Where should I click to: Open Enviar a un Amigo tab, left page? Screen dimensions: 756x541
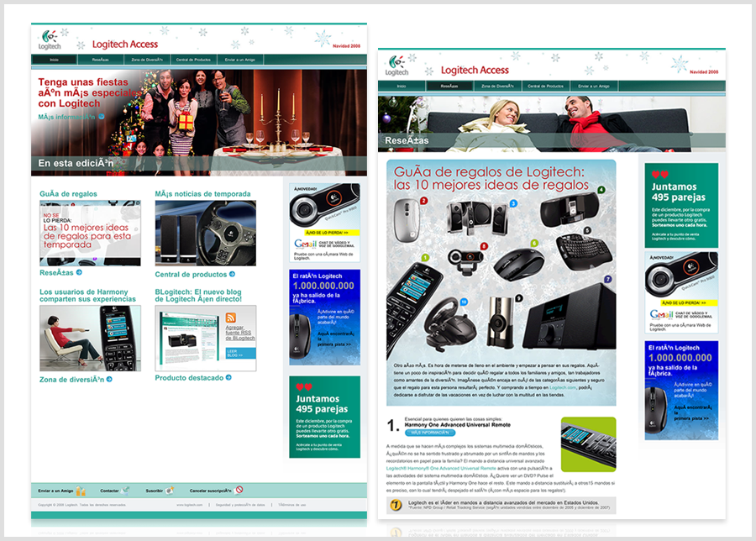click(239, 60)
